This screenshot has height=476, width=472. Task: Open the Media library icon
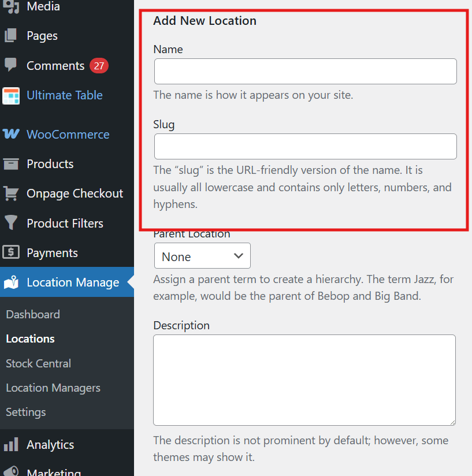(12, 7)
